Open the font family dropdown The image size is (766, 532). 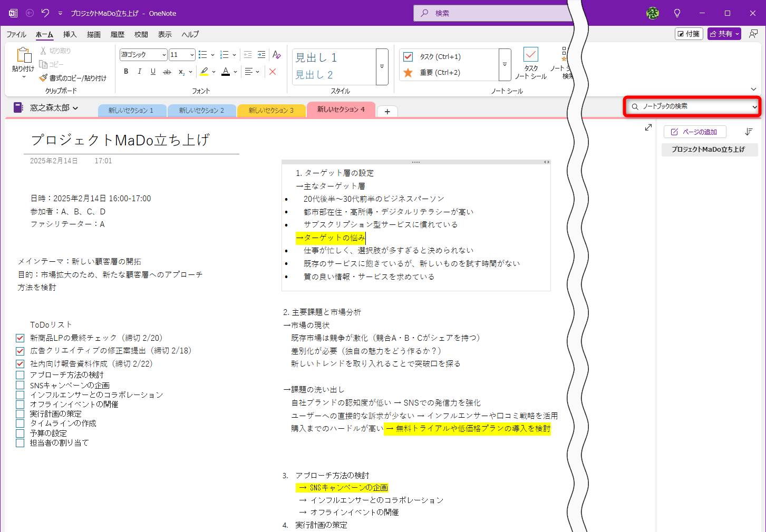[x=163, y=54]
